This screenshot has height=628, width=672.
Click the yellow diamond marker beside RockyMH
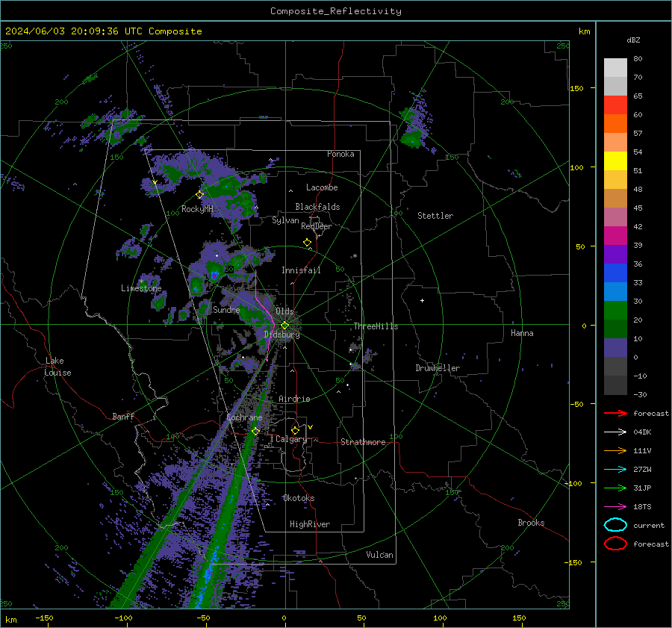pos(199,195)
